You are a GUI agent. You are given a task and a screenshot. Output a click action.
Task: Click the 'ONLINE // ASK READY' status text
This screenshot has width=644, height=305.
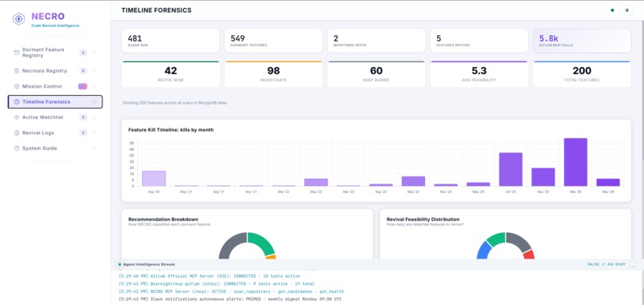coord(606,265)
